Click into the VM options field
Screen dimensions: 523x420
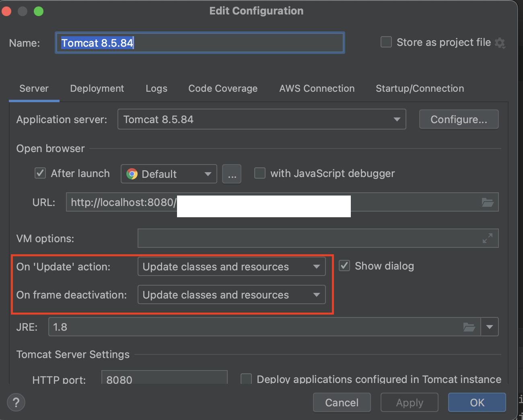point(318,238)
